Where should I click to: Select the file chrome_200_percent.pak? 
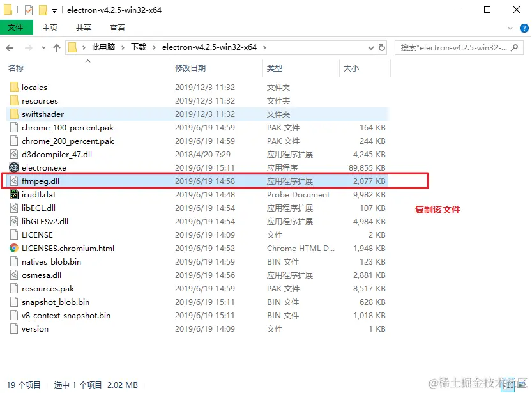click(68, 141)
